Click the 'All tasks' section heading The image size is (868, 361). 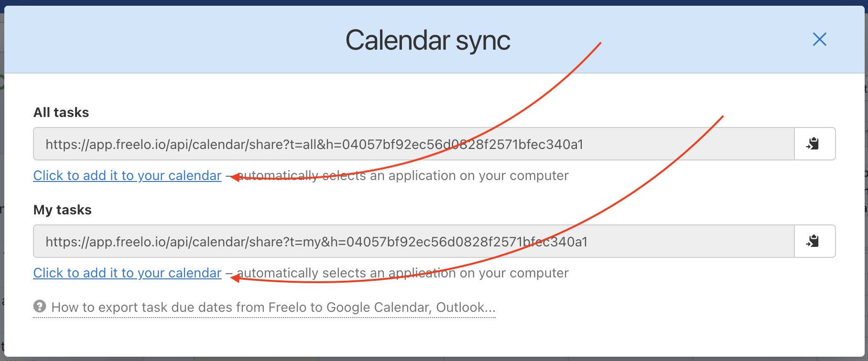[x=61, y=112]
